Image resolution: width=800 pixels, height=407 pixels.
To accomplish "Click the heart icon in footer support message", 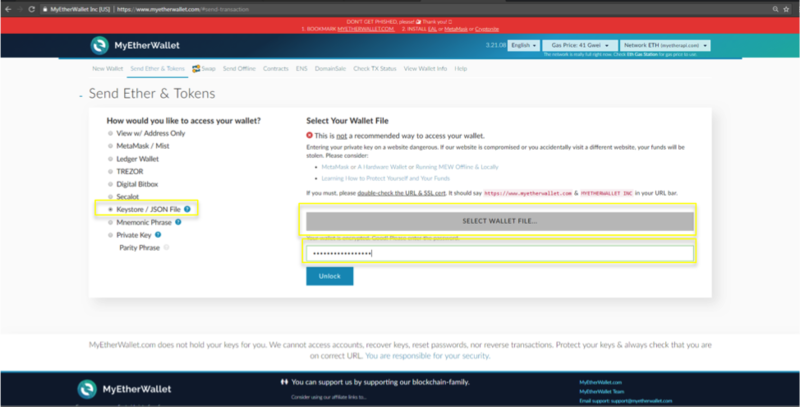I will [284, 381].
